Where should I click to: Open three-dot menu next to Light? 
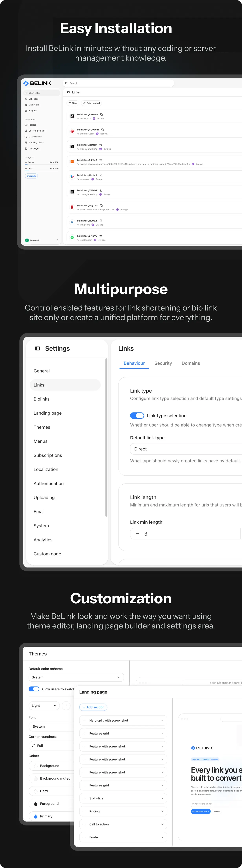pos(66,705)
